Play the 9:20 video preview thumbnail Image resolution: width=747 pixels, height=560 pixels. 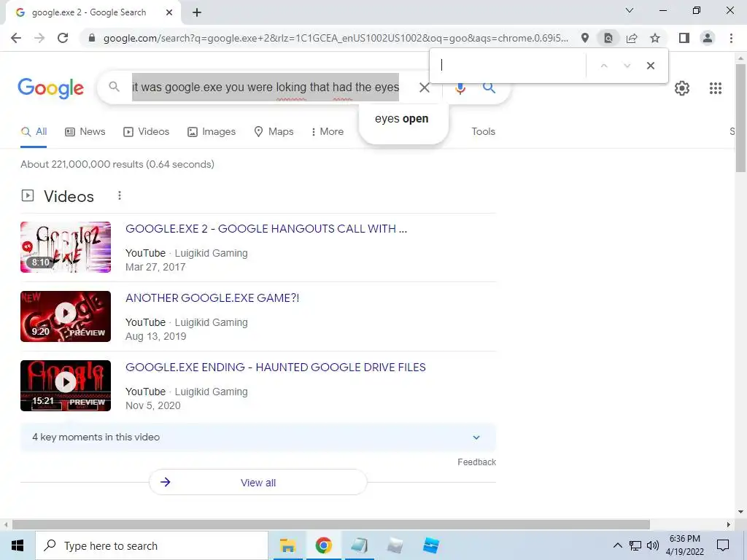click(x=66, y=316)
